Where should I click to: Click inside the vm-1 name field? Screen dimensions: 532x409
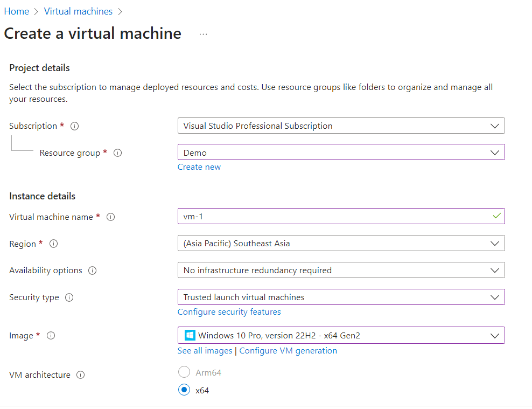pyautogui.click(x=323, y=216)
